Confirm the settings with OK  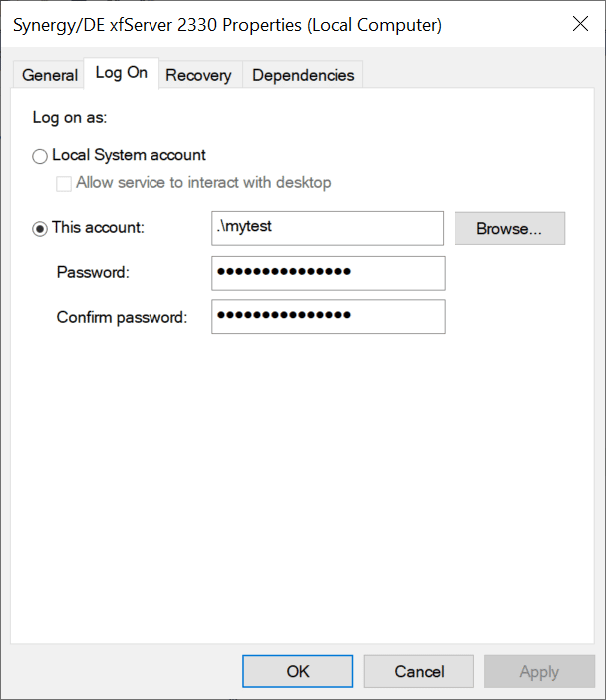[298, 672]
